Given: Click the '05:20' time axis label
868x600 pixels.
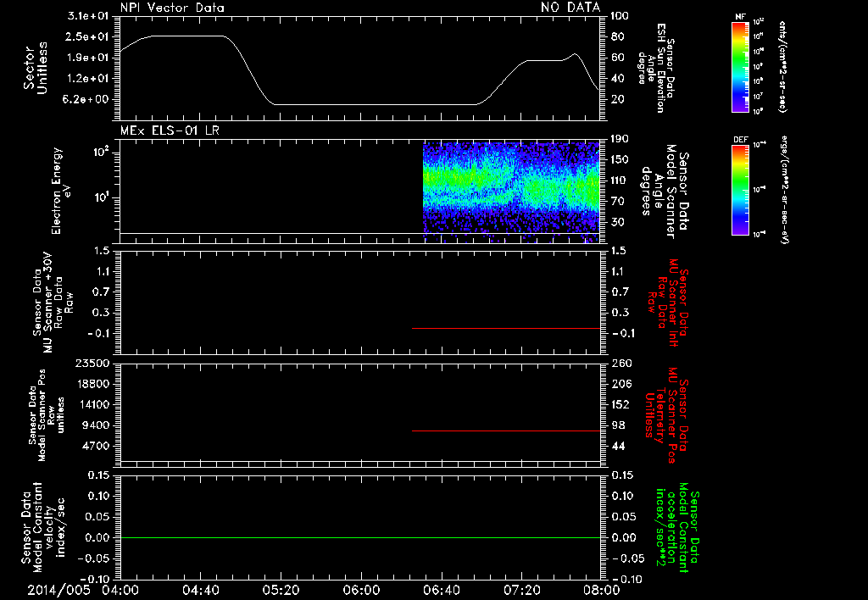Looking at the screenshot, I should [281, 590].
